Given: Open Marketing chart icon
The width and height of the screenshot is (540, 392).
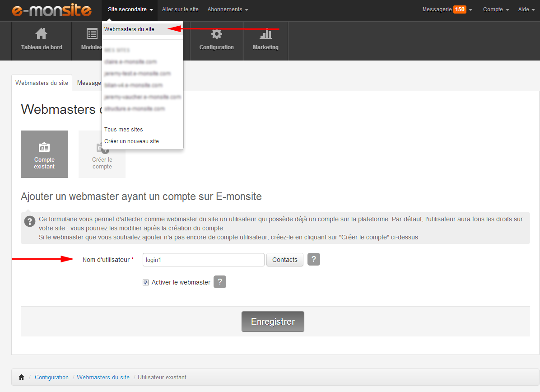Looking at the screenshot, I should [x=265, y=34].
